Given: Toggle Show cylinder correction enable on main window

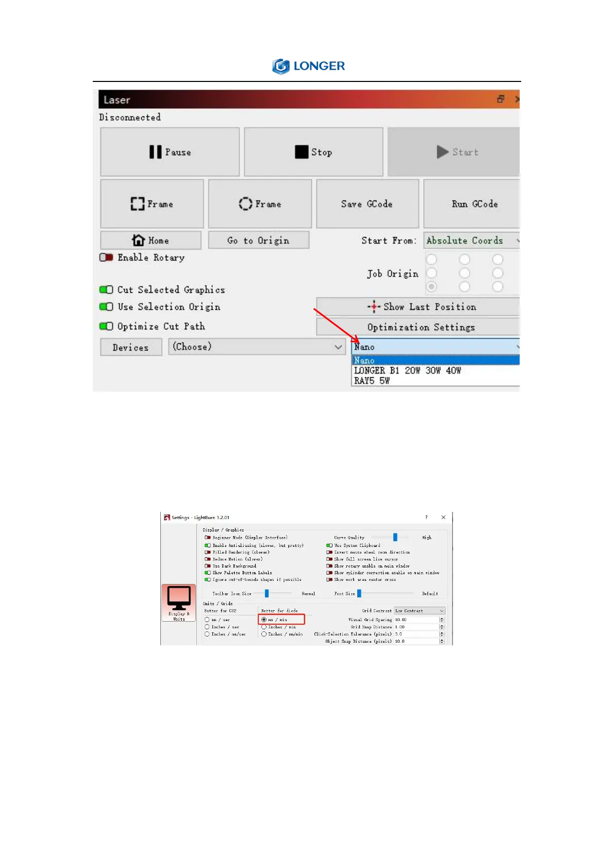Looking at the screenshot, I should click(x=329, y=573).
